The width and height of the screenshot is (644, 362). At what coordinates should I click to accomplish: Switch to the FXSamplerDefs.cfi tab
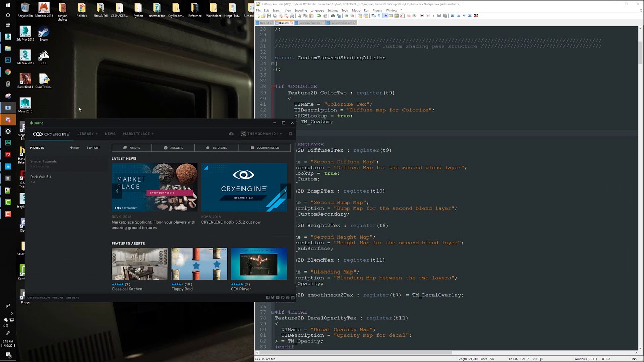click(341, 23)
